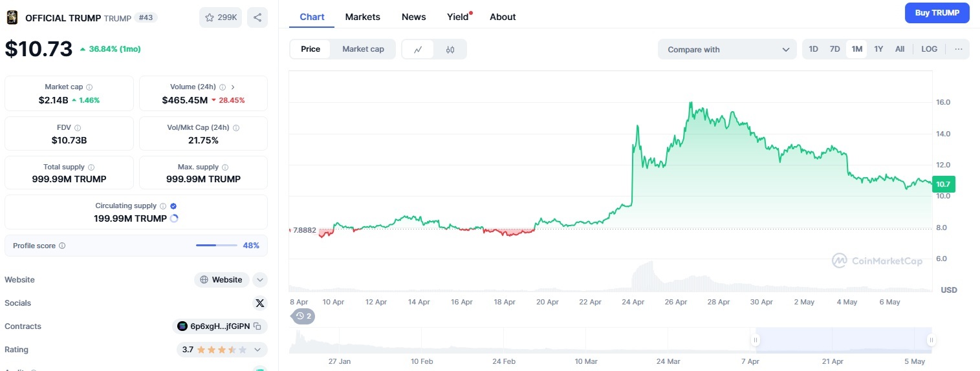The image size is (980, 371).
Task: Expand the Website links dropdown
Action: (260, 280)
